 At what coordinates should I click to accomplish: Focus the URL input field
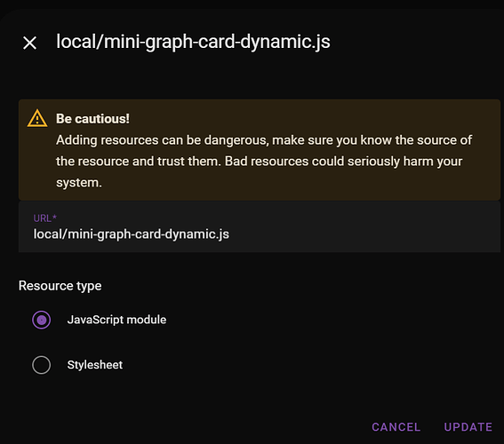tap(259, 226)
